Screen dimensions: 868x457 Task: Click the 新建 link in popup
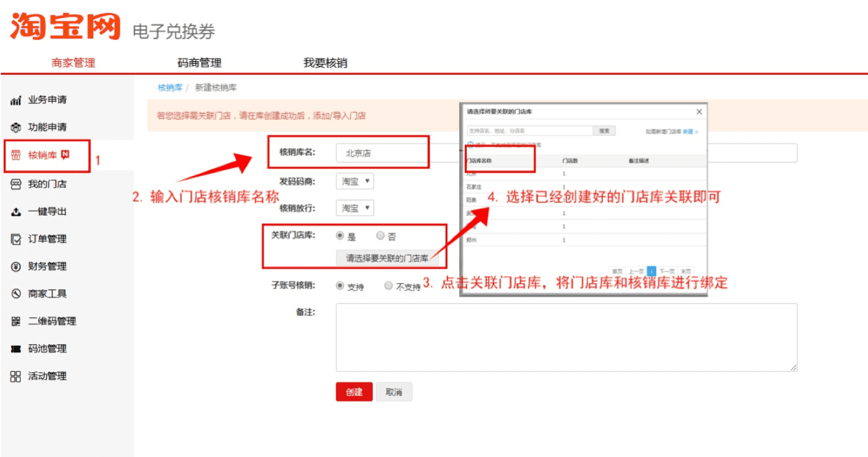[688, 132]
